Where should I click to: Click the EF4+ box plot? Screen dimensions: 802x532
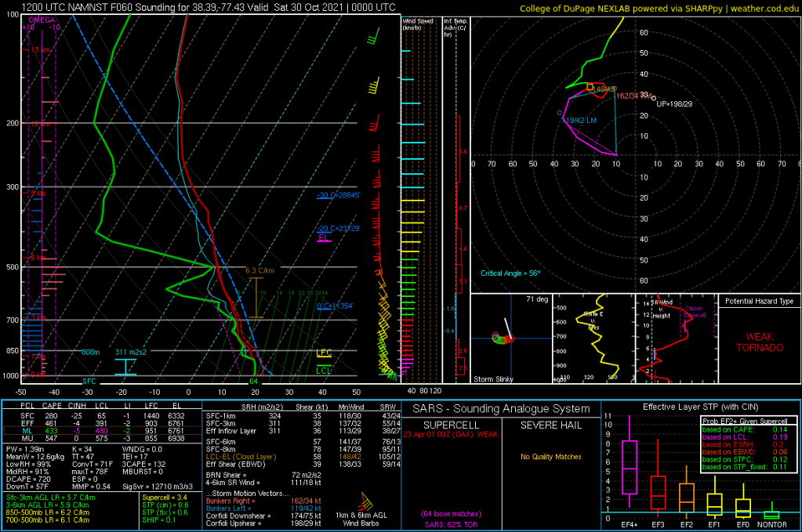629,467
